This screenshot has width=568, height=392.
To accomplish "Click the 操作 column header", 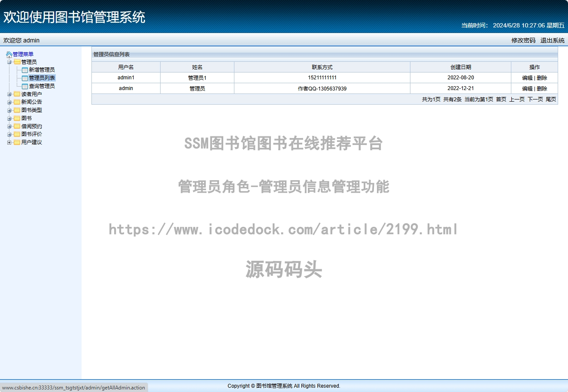I will (535, 67).
